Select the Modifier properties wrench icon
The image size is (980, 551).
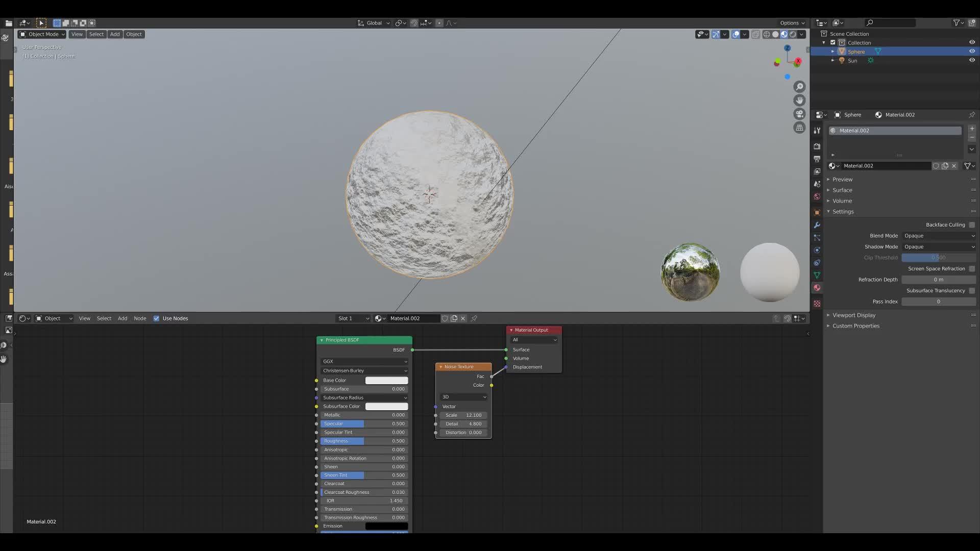pos(817,226)
